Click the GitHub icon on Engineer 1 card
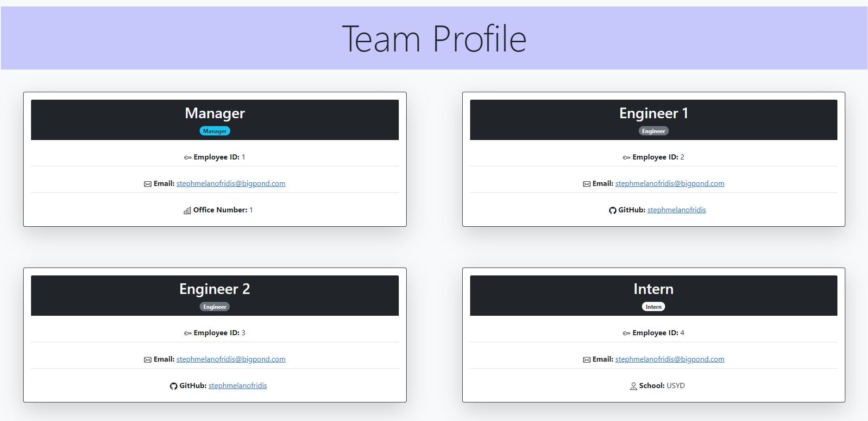868x421 pixels. (x=612, y=210)
